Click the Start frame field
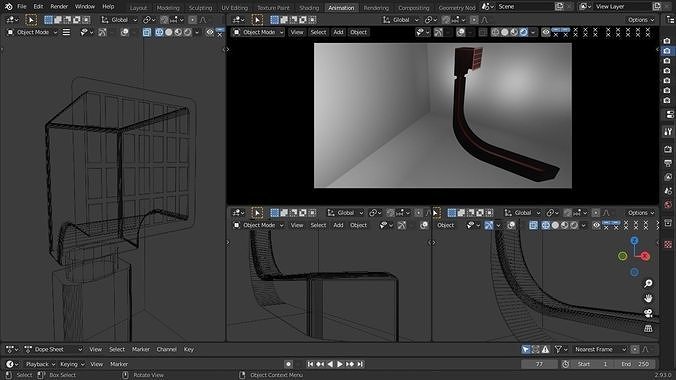676x380 pixels. coord(593,364)
